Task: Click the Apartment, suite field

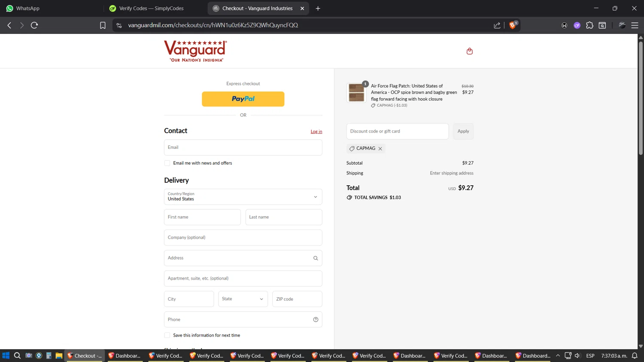Action: pos(243,278)
